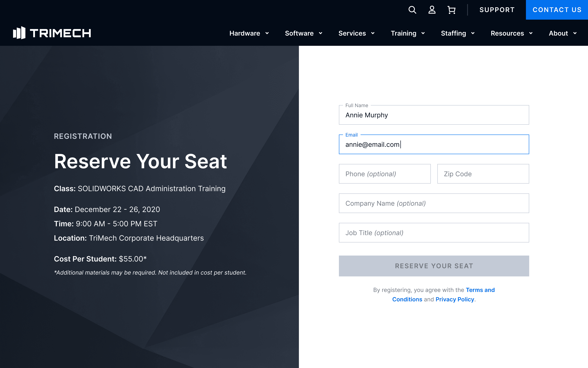Click the "SOLIDWORKS CAD Administration Training" class text
The width and height of the screenshot is (588, 368).
click(152, 189)
